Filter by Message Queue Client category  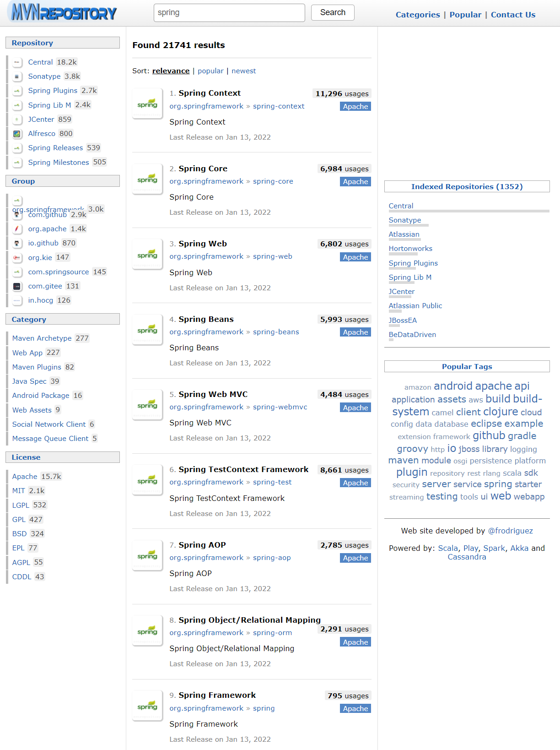[50, 439]
